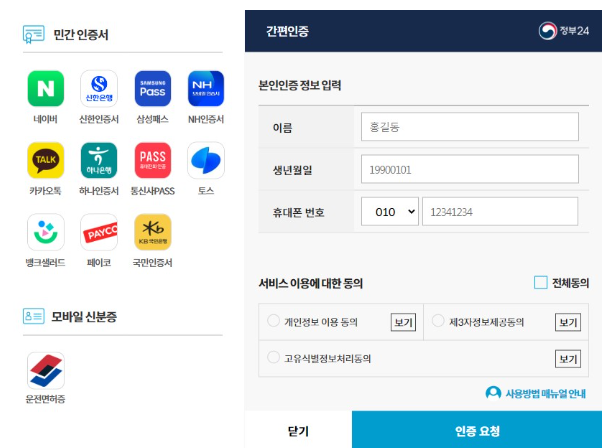Pick the Samsung Pass (삼성패스) icon
Screen dimensions: 606x448
pyautogui.click(x=153, y=89)
